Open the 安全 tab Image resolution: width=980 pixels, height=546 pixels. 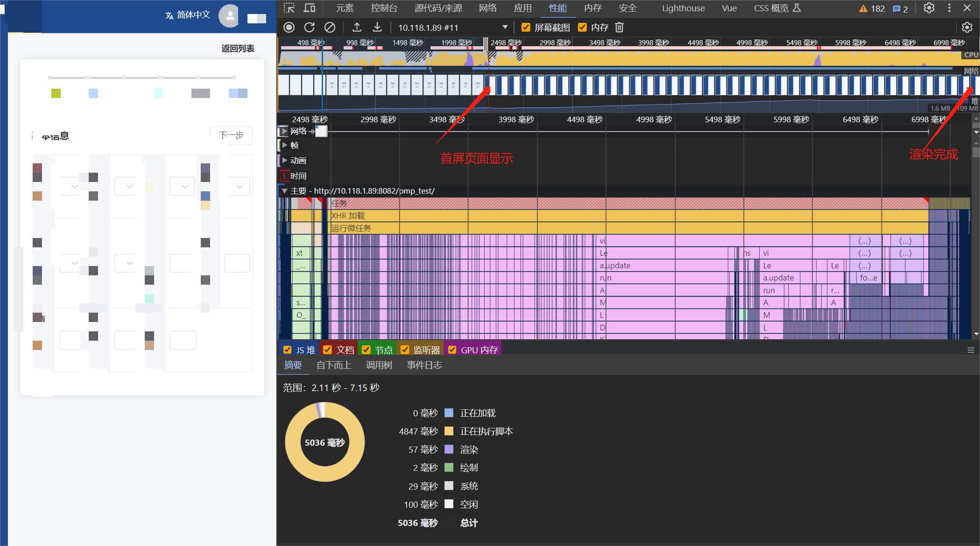tap(628, 8)
